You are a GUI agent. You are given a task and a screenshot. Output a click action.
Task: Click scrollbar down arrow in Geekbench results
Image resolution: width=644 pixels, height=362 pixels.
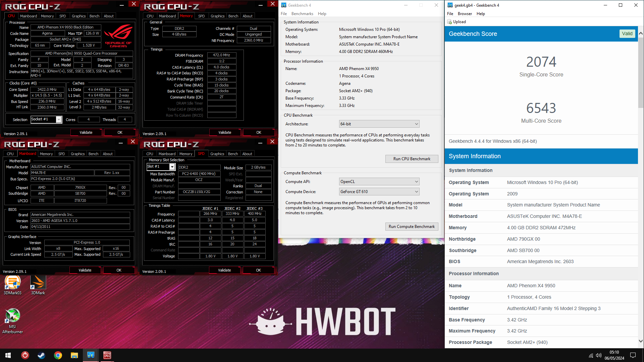(x=641, y=341)
